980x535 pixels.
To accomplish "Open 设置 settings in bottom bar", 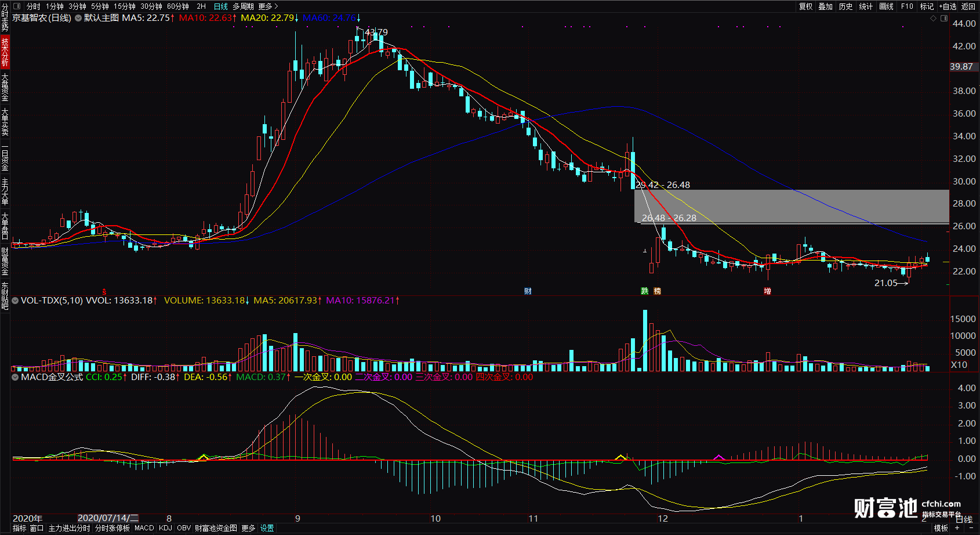I will 267,528.
